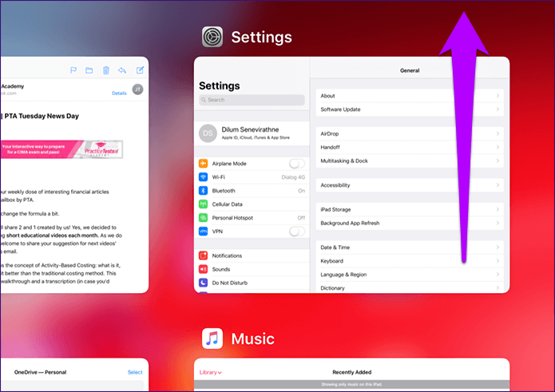Click the Airplane Mode orange icon
Screen dimensions: 555x392
(x=203, y=164)
